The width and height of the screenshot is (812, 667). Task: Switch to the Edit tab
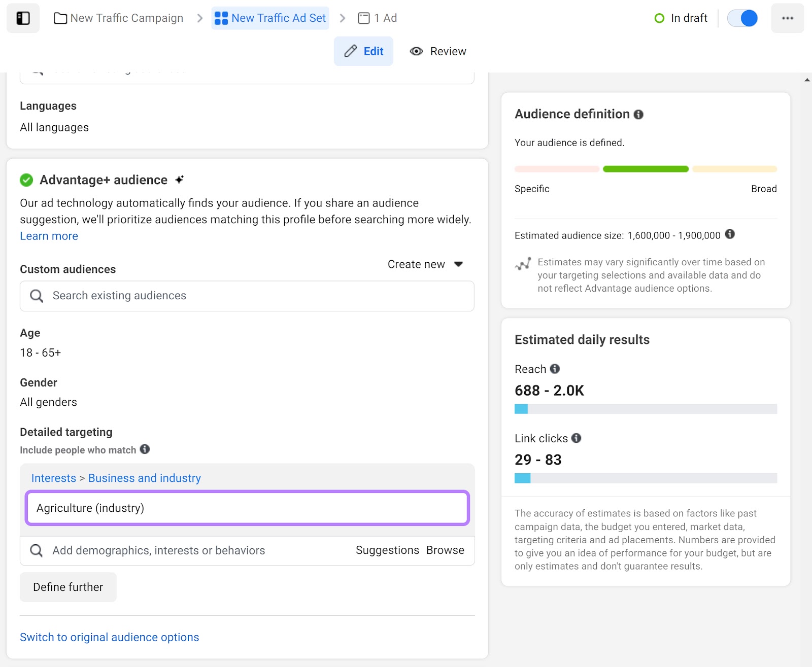click(x=363, y=51)
